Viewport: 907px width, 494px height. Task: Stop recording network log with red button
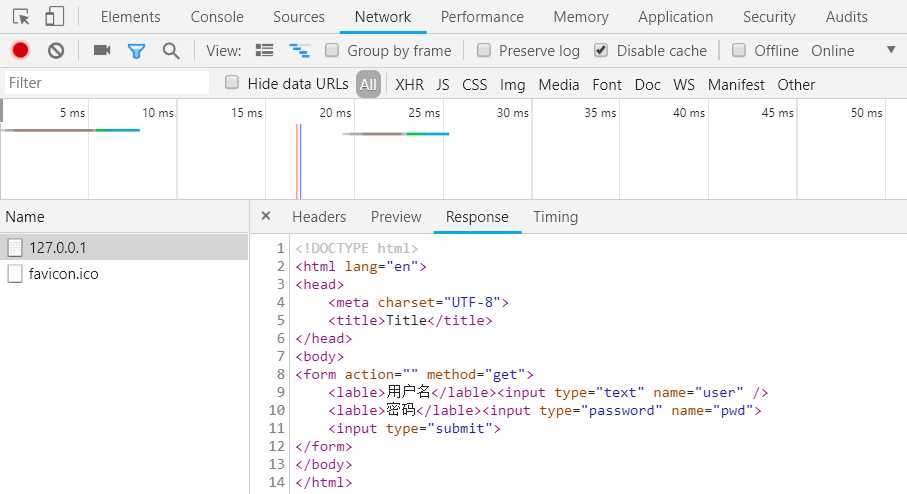point(20,51)
